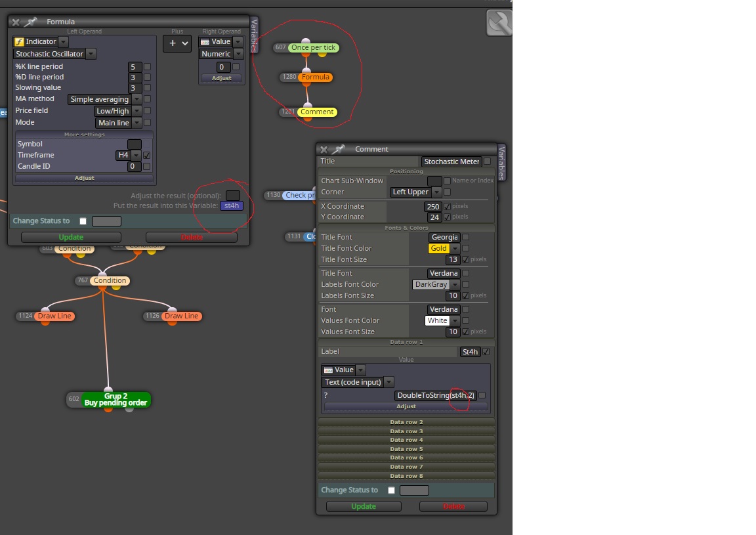Toggle the St4h label checkbox
The image size is (756, 535).
click(x=486, y=352)
